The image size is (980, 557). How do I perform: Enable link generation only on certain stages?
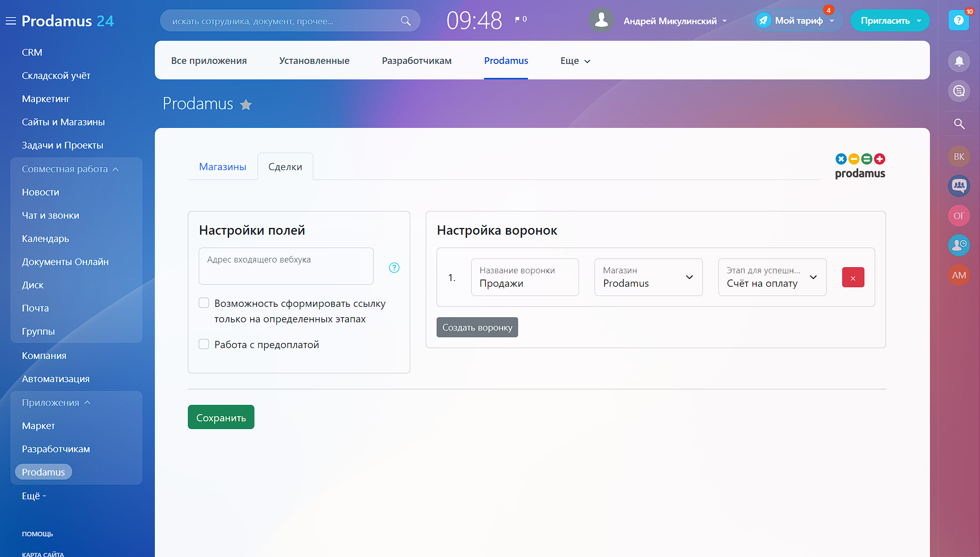click(x=204, y=303)
